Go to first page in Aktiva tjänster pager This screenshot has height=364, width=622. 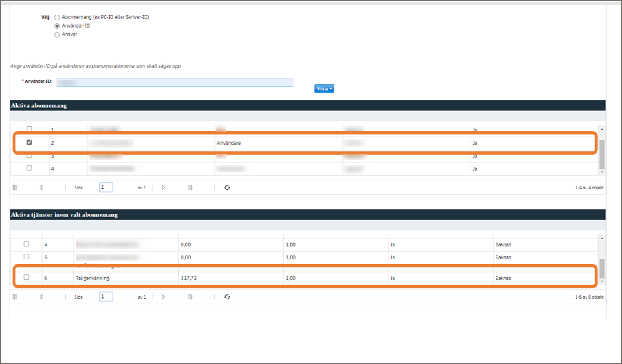click(15, 297)
